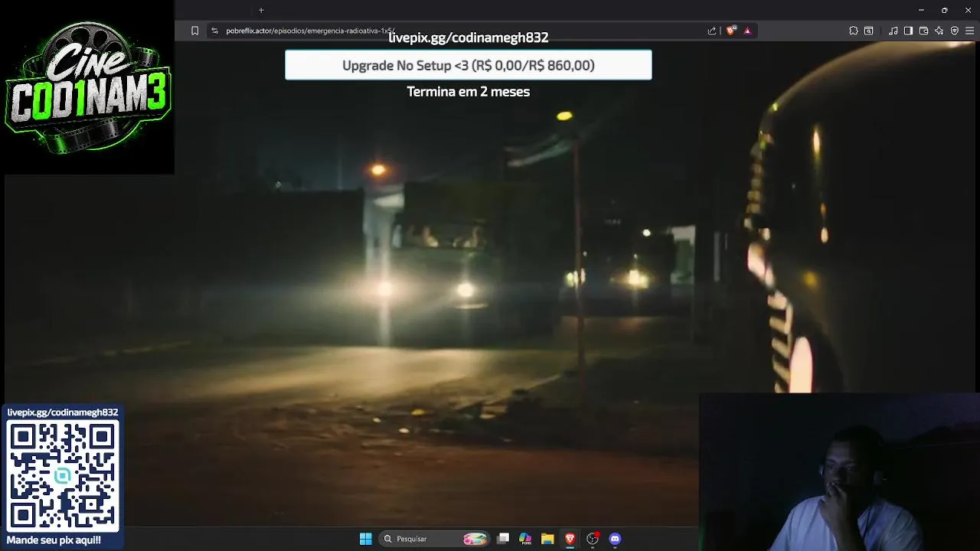Viewport: 980px width, 551px height.
Task: Click the toolbar icon right of the extensions puzzle
Action: pyautogui.click(x=869, y=31)
